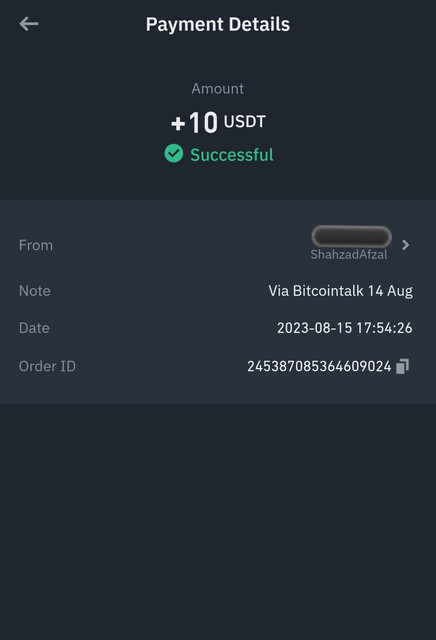Tap the green success checkmark icon
Viewport: 436px width, 640px height.
click(174, 153)
